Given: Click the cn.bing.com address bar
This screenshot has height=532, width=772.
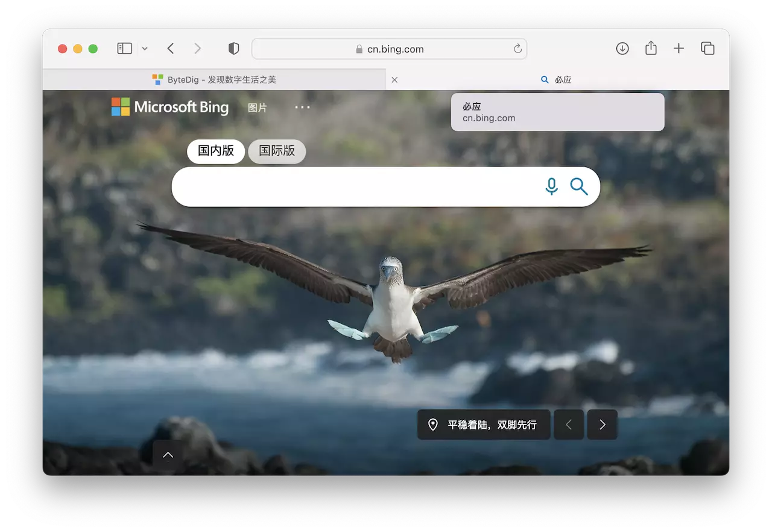Looking at the screenshot, I should pos(390,49).
